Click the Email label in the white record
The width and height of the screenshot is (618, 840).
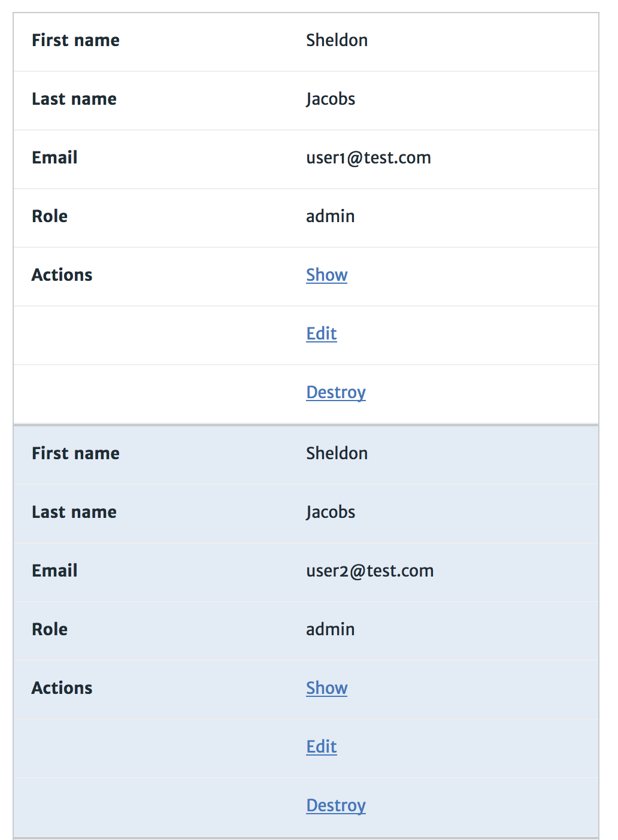(x=54, y=157)
